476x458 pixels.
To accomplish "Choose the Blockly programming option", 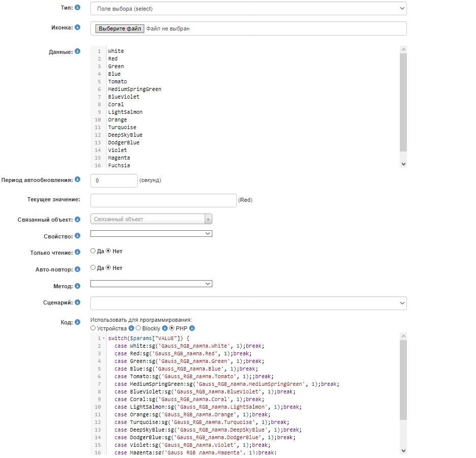I will 138,328.
